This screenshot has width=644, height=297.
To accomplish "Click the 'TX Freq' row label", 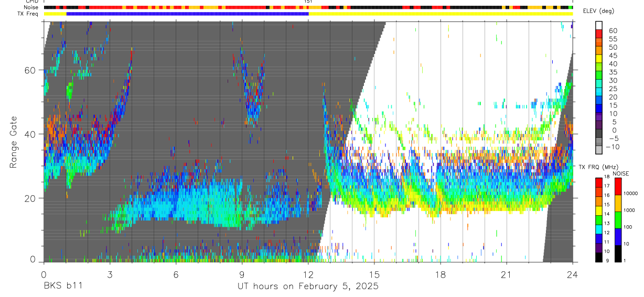I will point(28,14).
